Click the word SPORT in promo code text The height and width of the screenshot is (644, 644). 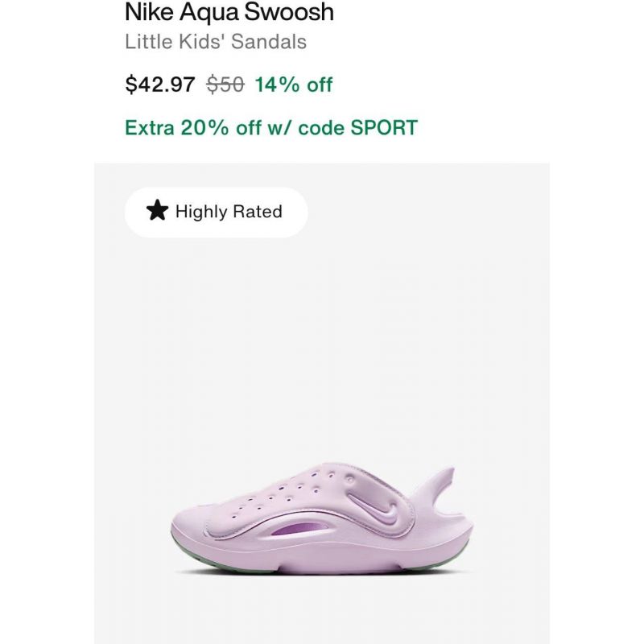click(384, 127)
